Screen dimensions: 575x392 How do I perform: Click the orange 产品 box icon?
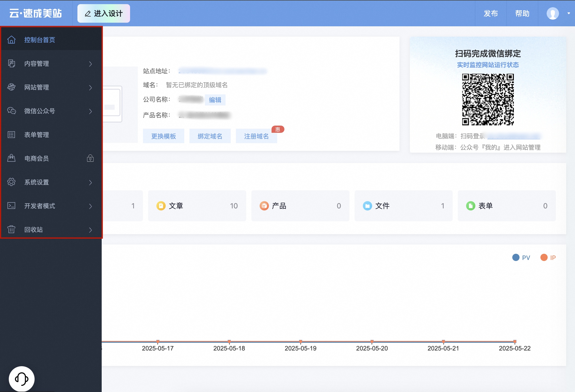click(264, 206)
